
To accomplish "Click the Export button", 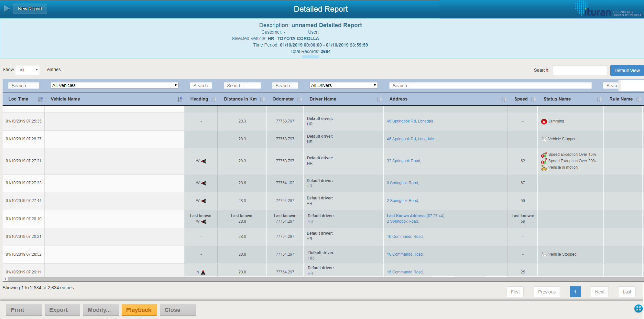I will (x=62, y=310).
